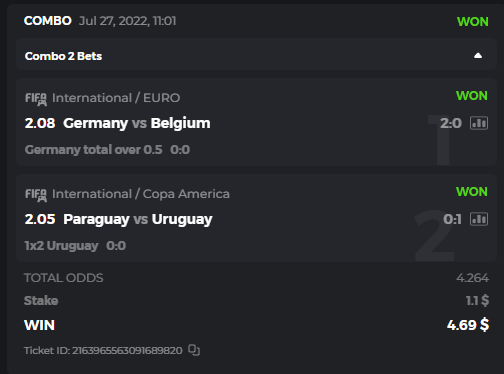Screen dimensions: 504x374
Task: Collapse the Combo 2 Bets section arrow
Action: (478, 56)
